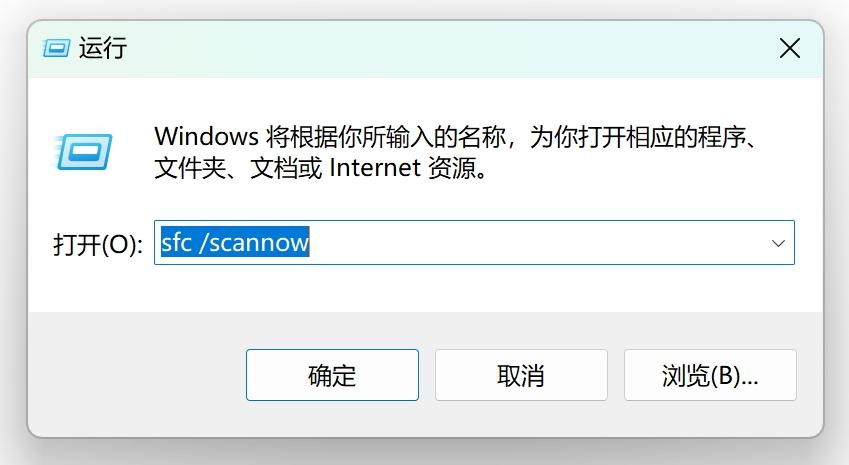Click the word Windows in the description
The image size is (849, 465).
pos(207,136)
